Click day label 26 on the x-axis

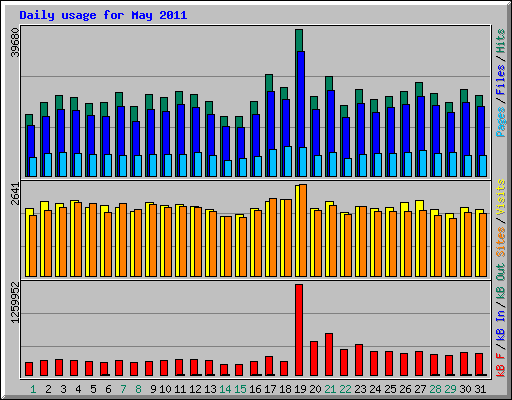click(405, 389)
